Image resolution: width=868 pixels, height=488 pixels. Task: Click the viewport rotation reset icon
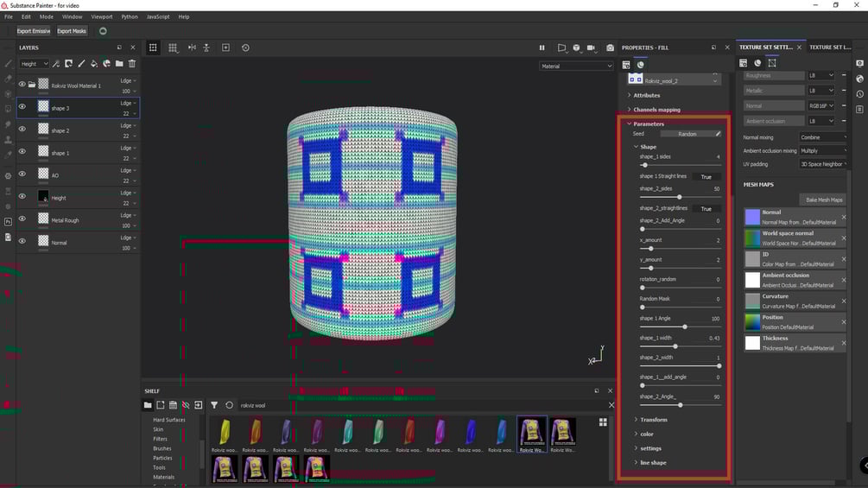[245, 48]
